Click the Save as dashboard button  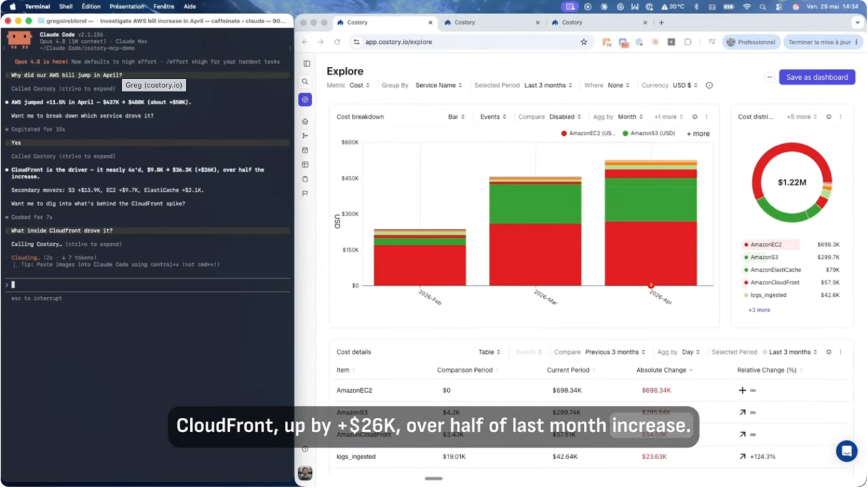click(x=817, y=77)
